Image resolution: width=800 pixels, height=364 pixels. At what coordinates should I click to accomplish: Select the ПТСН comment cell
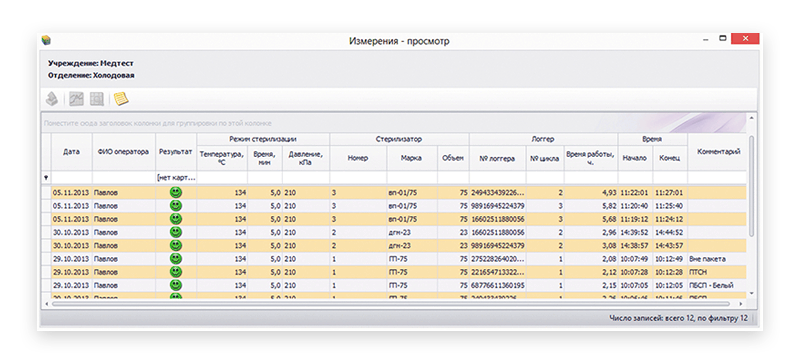tap(717, 272)
